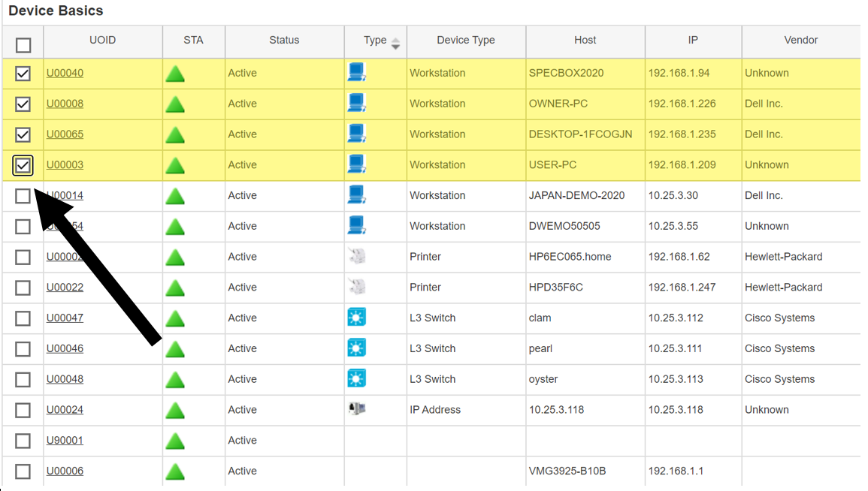Open device link U00065

pyautogui.click(x=65, y=134)
